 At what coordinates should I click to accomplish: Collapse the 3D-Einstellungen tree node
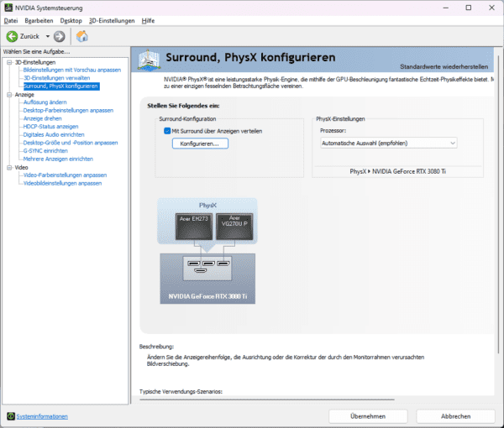pyautogui.click(x=9, y=62)
